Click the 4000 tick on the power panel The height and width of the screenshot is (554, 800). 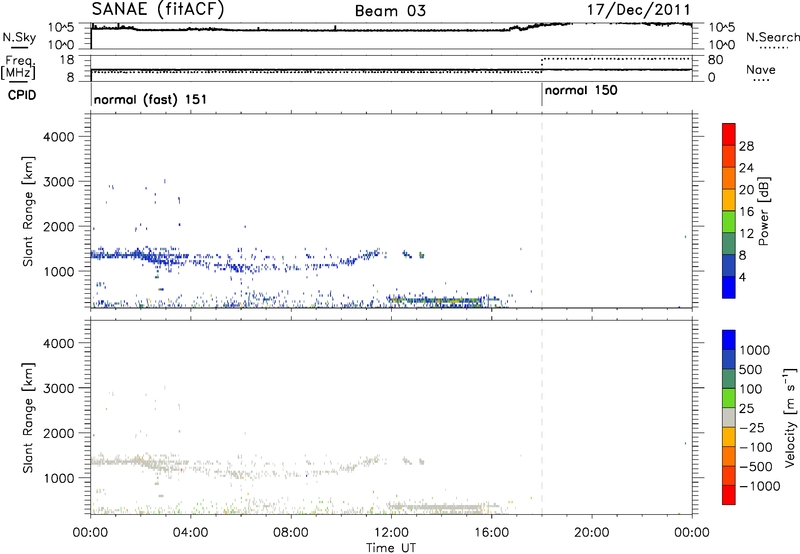coord(58,137)
